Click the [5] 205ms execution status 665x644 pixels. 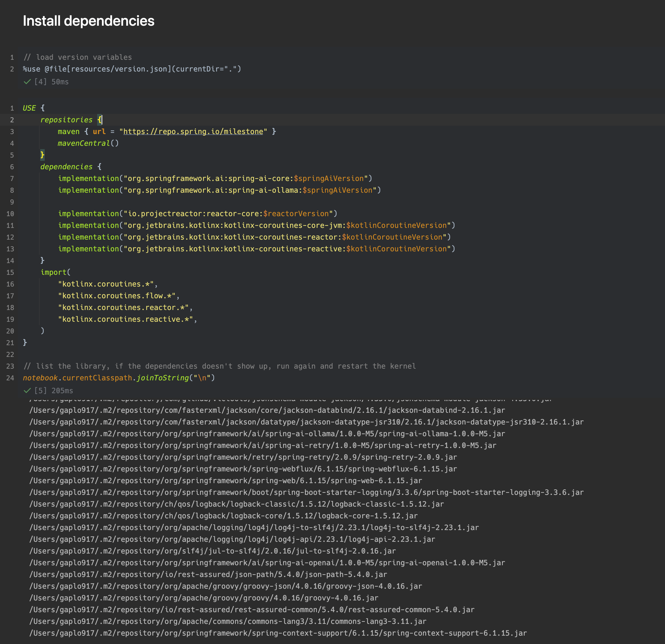[54, 391]
